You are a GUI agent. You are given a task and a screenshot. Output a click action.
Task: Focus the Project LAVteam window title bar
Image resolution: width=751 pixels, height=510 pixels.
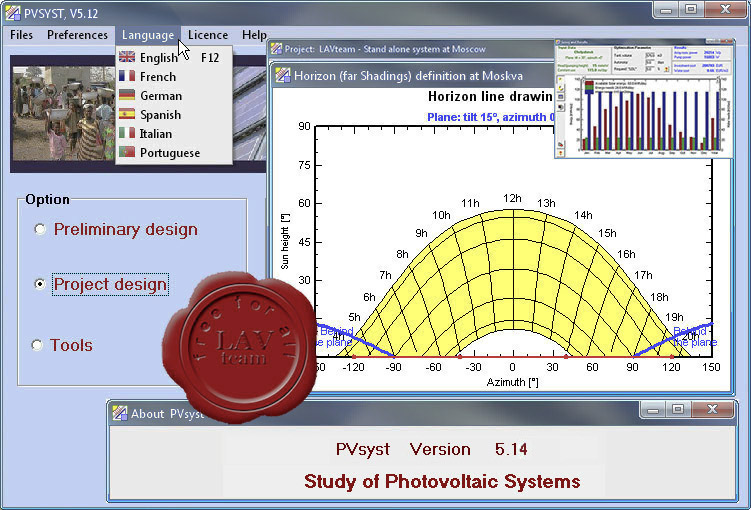pyautogui.click(x=412, y=49)
